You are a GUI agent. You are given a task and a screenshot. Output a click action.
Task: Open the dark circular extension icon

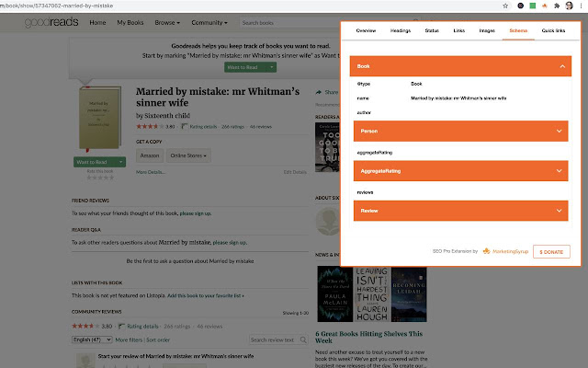pyautogui.click(x=521, y=6)
